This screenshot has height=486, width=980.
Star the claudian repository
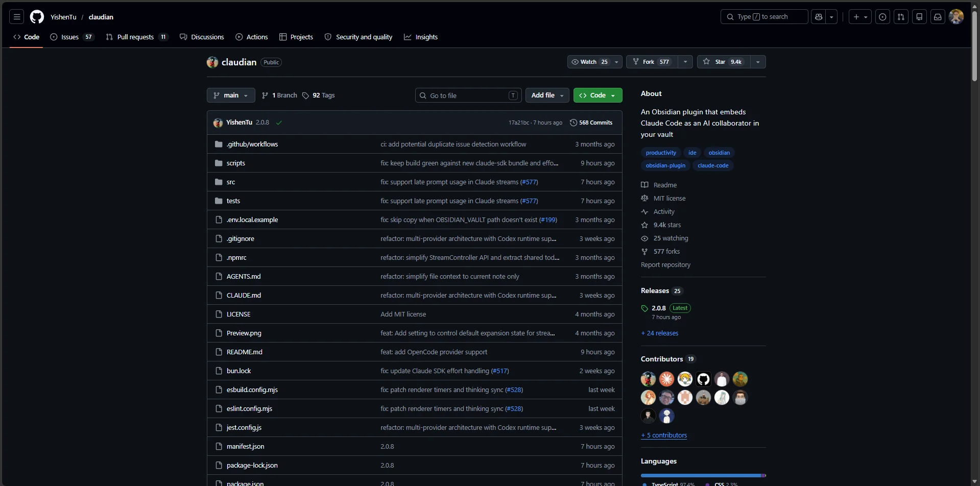(724, 62)
